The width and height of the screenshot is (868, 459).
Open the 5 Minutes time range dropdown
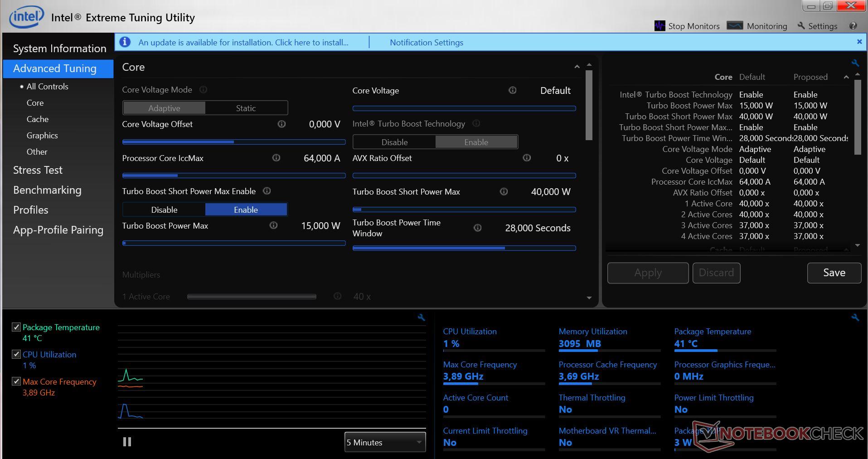coord(385,442)
